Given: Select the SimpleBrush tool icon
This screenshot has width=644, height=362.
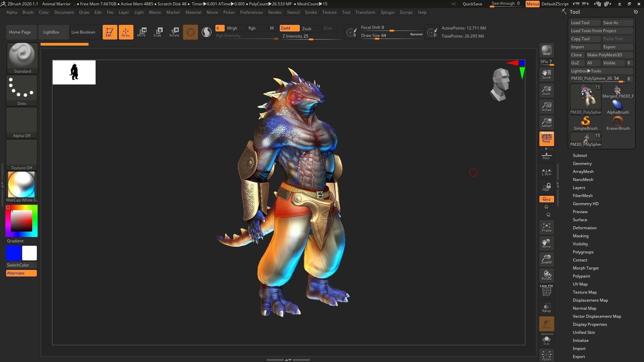Looking at the screenshot, I should 585,123.
